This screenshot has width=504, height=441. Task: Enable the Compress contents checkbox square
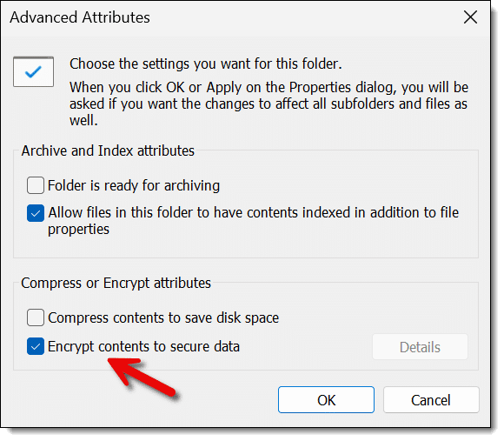(36, 317)
